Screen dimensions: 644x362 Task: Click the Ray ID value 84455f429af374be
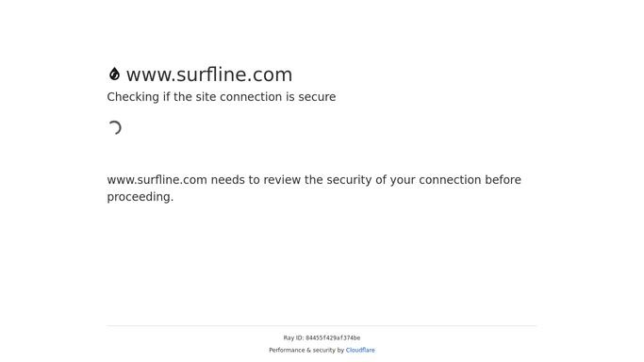tap(333, 338)
